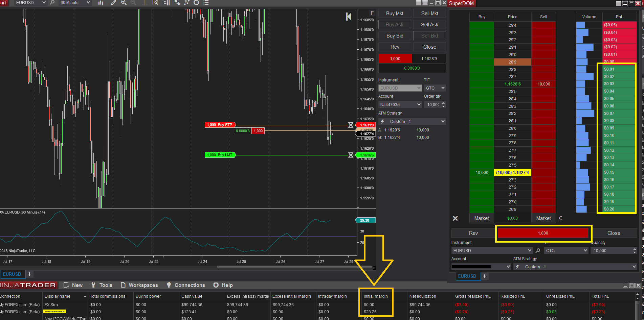644x320 pixels.
Task: Click the Sell Mkt button
Action: click(x=429, y=14)
